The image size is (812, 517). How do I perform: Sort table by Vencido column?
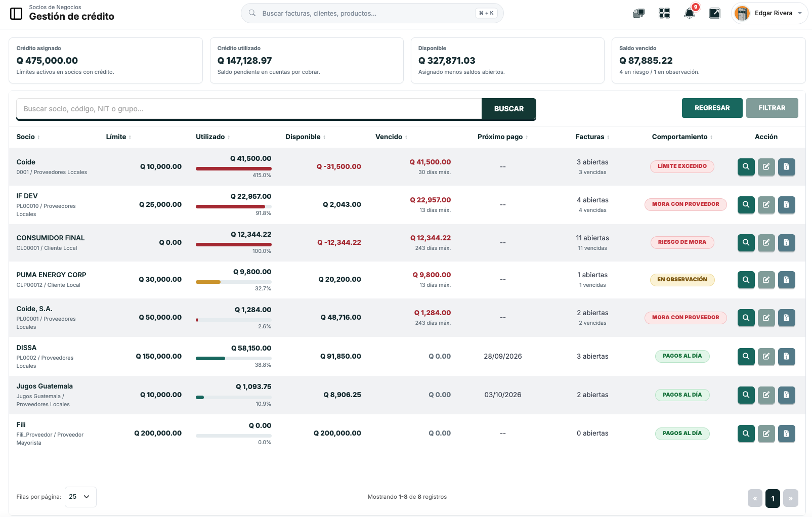tap(392, 137)
